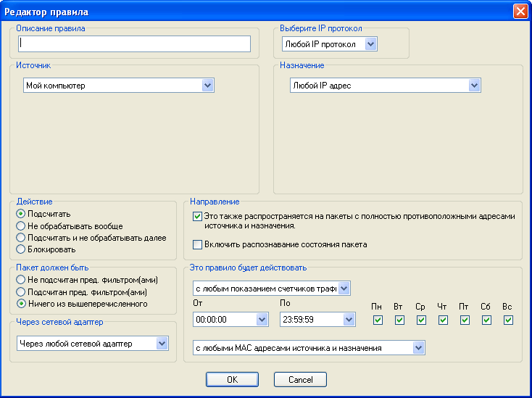Screen dimensions: 532x398
Task: Toggle the opposite addresses packets checkbox
Action: (x=197, y=216)
